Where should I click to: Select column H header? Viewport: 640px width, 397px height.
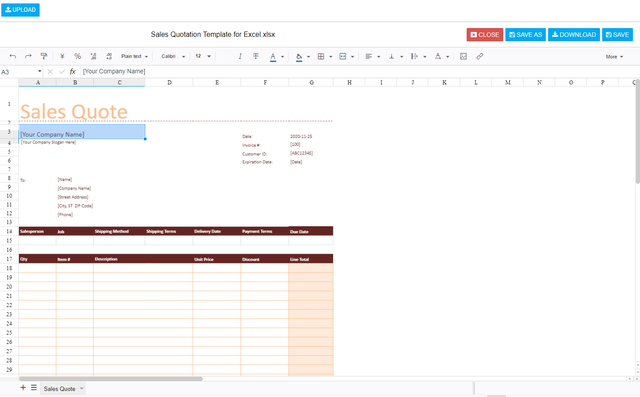tap(349, 82)
